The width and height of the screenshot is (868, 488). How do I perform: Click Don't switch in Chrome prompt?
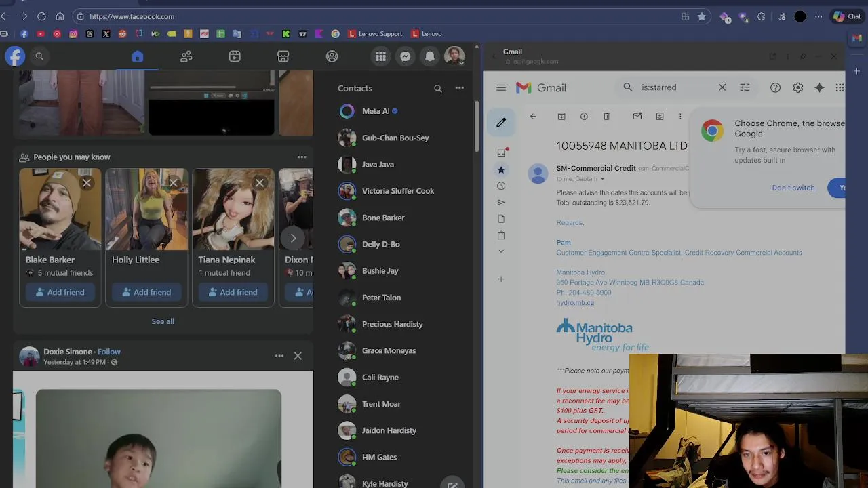(793, 188)
